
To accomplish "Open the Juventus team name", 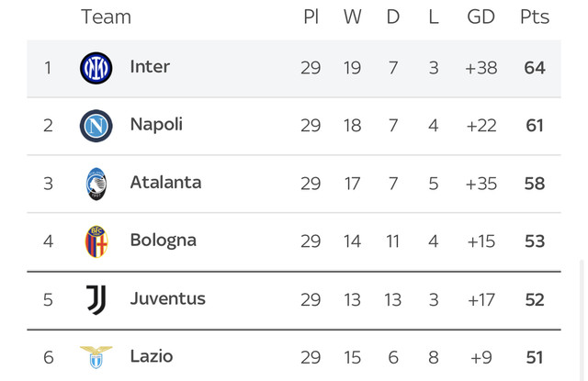I will click(167, 298).
